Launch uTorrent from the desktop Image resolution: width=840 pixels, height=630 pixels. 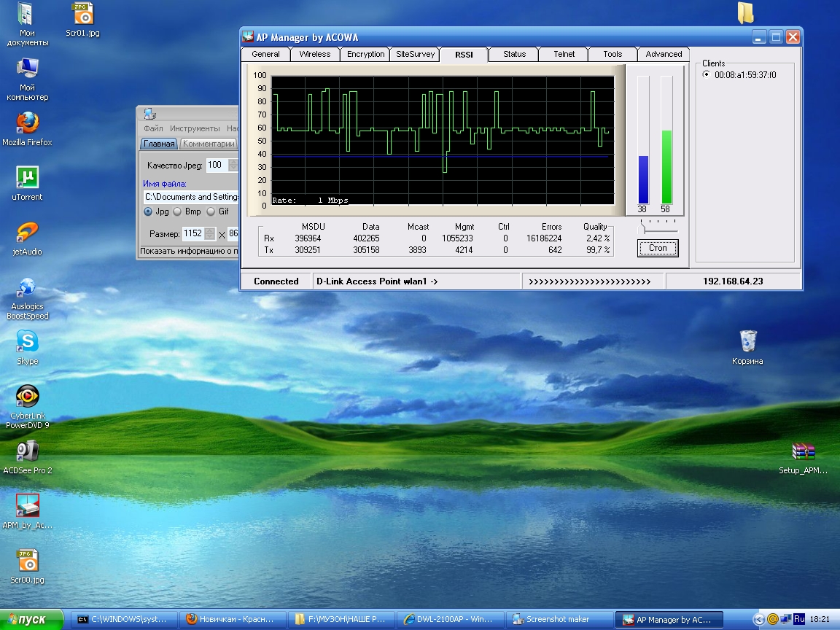pos(27,177)
